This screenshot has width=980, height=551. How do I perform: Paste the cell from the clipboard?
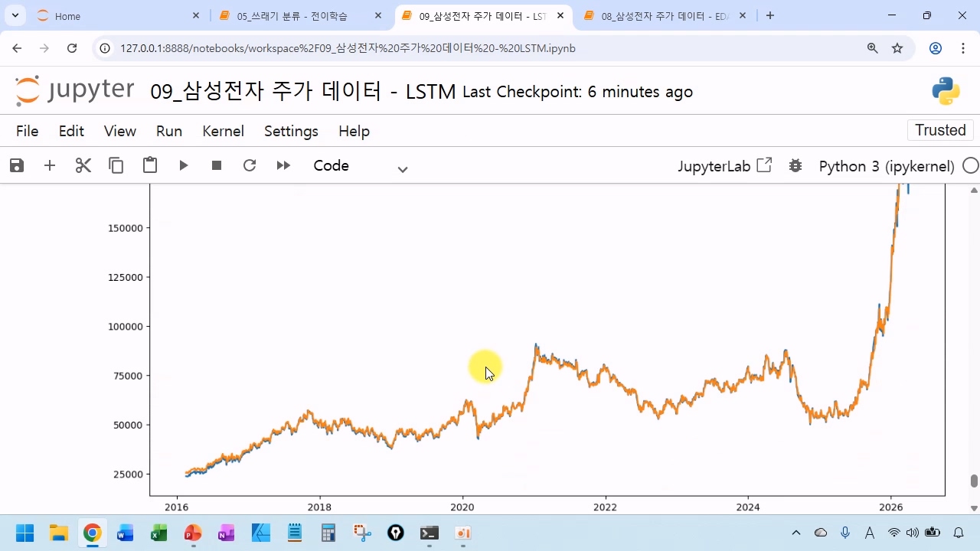coord(150,165)
